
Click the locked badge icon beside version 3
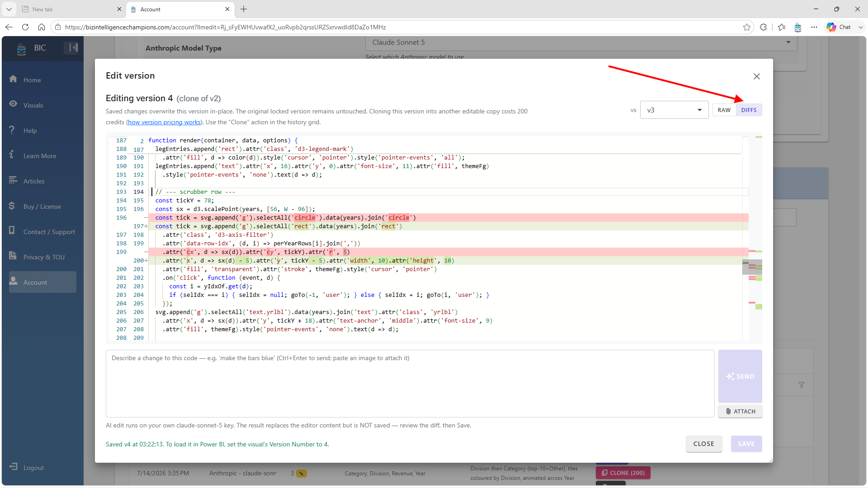point(302,474)
